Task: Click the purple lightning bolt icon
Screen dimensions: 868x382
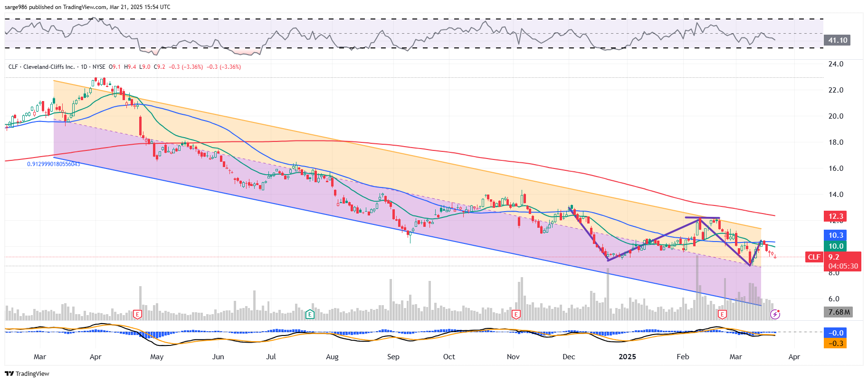Action: 775,314
